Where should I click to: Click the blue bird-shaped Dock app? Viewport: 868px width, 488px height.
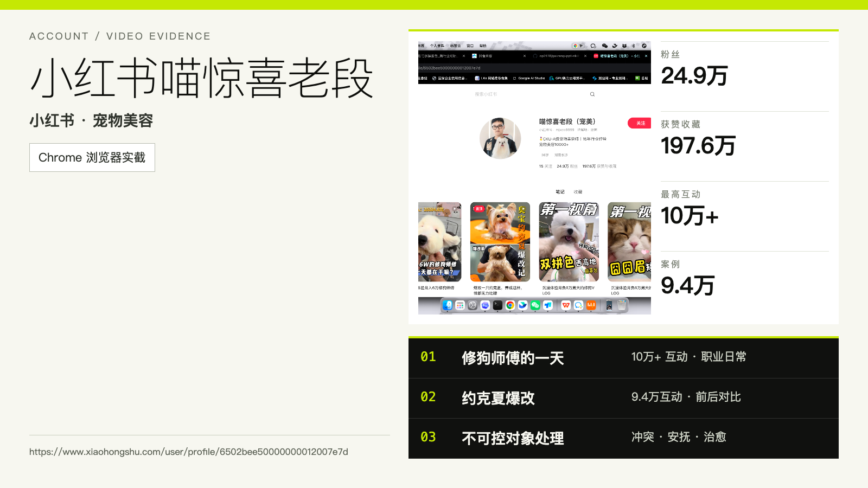coord(523,305)
